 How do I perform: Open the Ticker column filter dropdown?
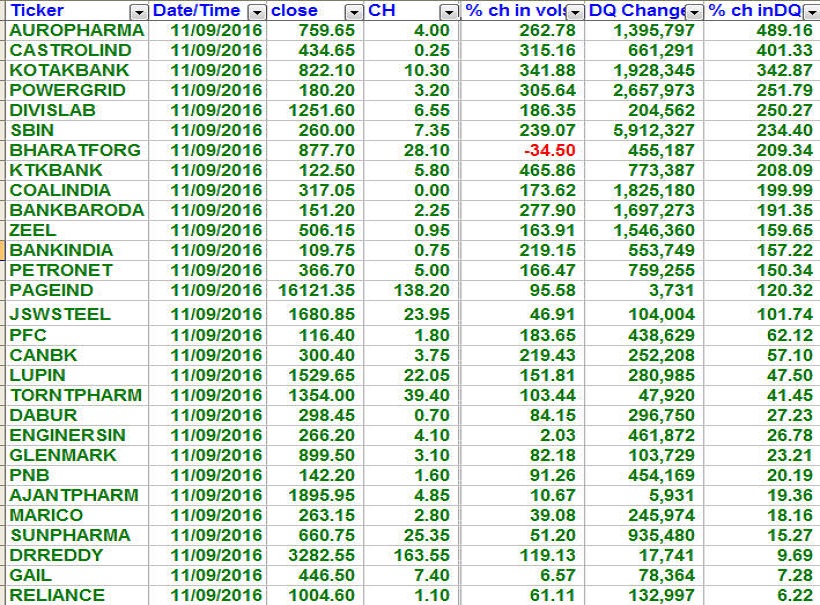pos(139,11)
